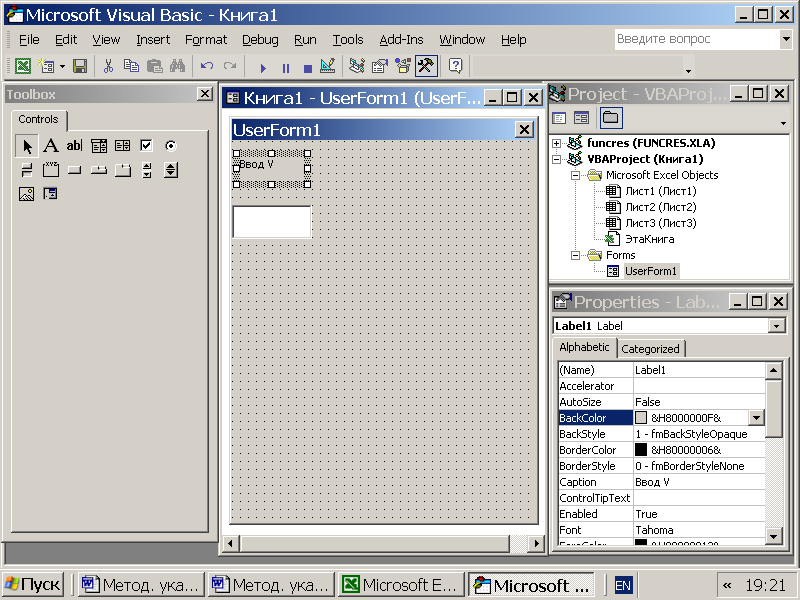
Task: Toggle Design Mode icon
Action: click(328, 66)
